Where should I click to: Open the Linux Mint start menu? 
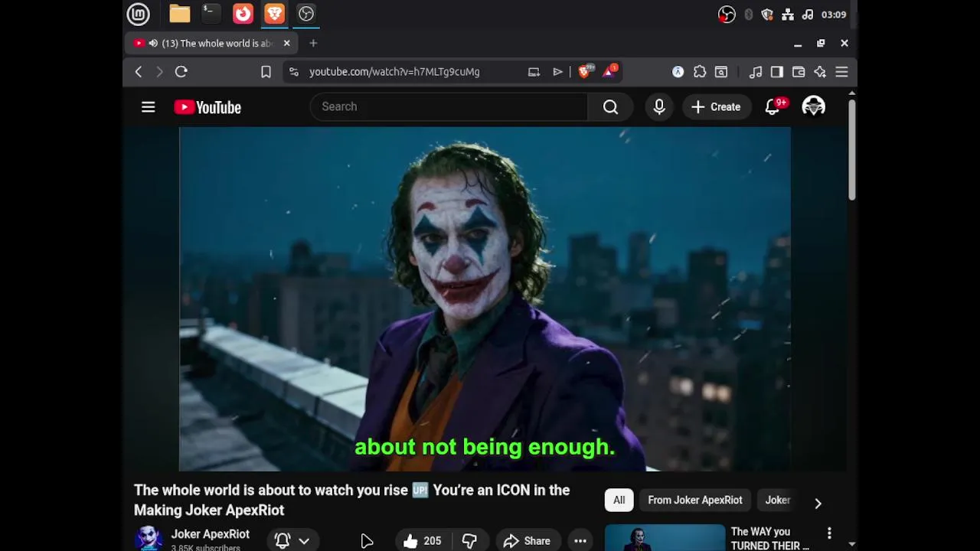click(x=139, y=14)
